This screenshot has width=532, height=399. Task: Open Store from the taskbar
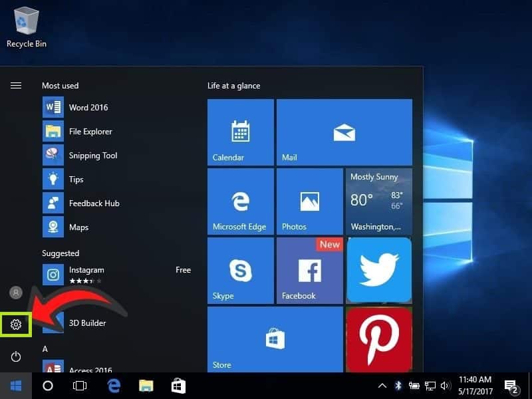(178, 386)
